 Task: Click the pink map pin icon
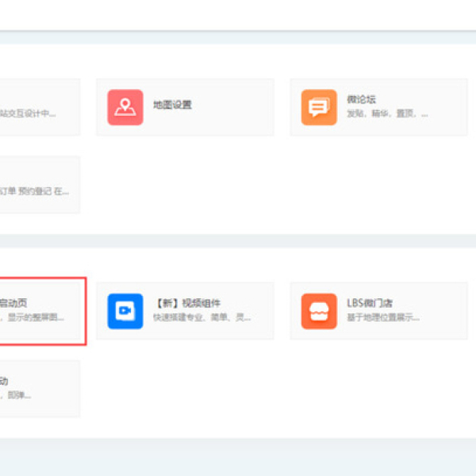click(x=125, y=107)
